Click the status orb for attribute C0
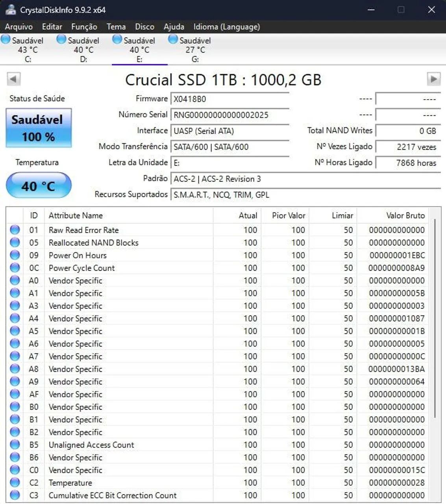 click(15, 469)
